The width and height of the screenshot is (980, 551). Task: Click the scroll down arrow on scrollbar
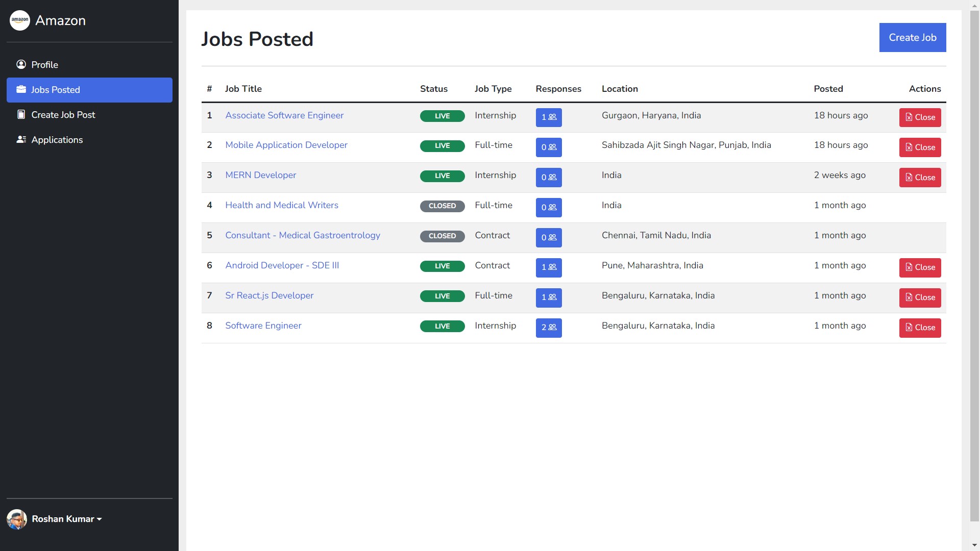click(x=974, y=545)
